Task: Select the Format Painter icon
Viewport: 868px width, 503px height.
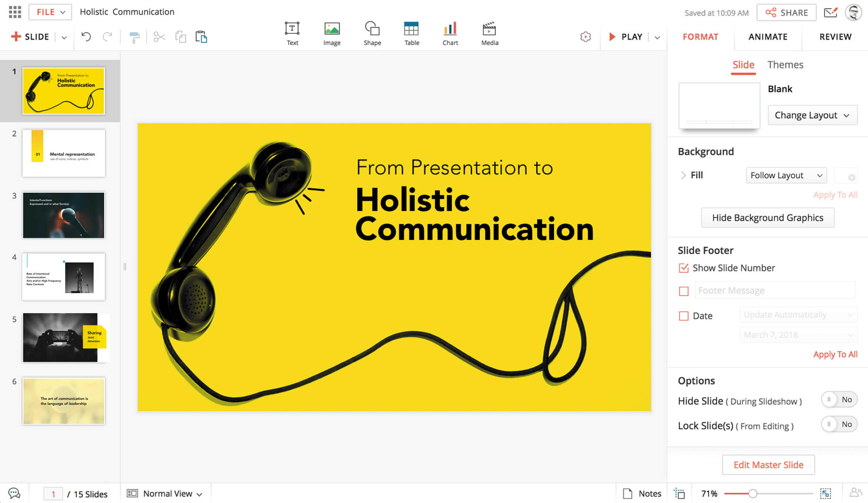Action: coord(135,37)
